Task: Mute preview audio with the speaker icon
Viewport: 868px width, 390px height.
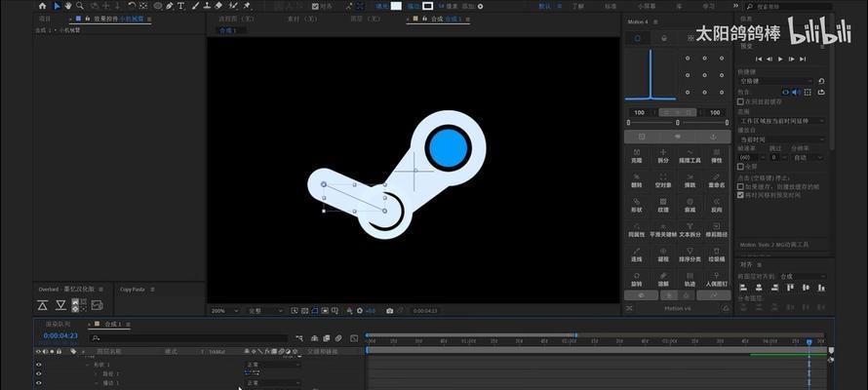Action: pos(796,92)
